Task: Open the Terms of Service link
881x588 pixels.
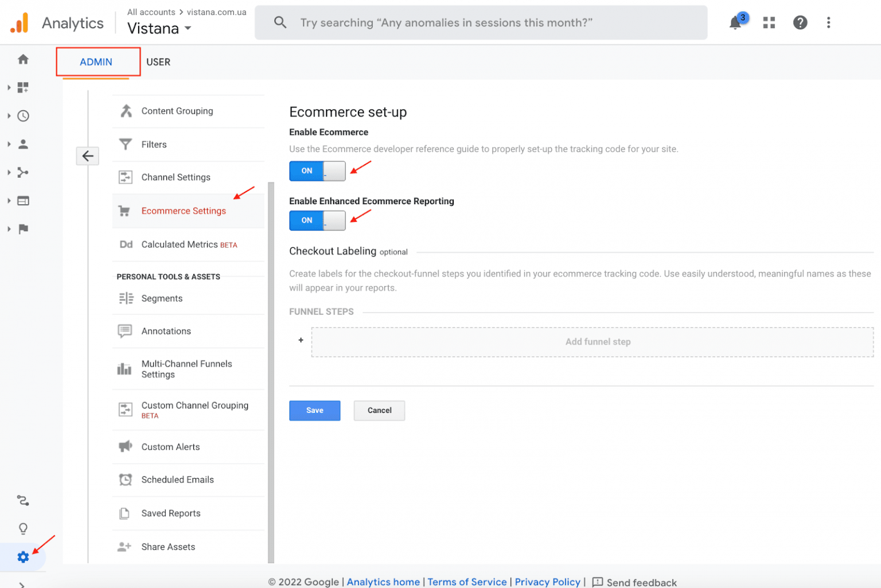Action: (467, 582)
